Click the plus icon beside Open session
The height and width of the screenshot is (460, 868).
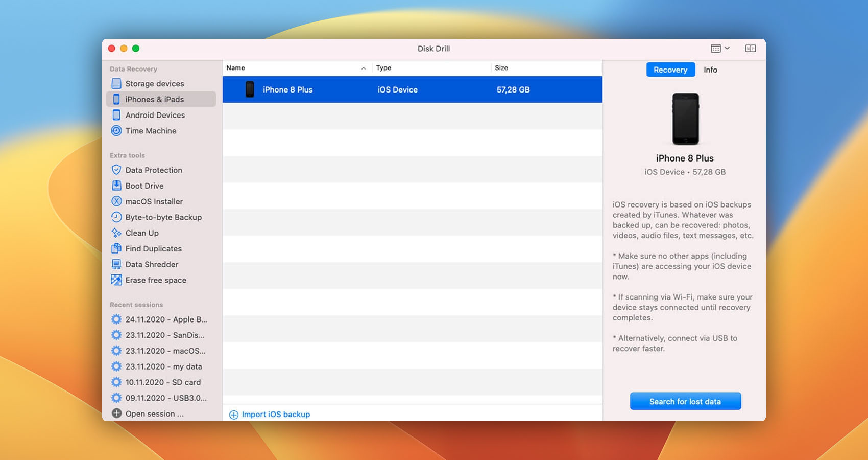116,413
